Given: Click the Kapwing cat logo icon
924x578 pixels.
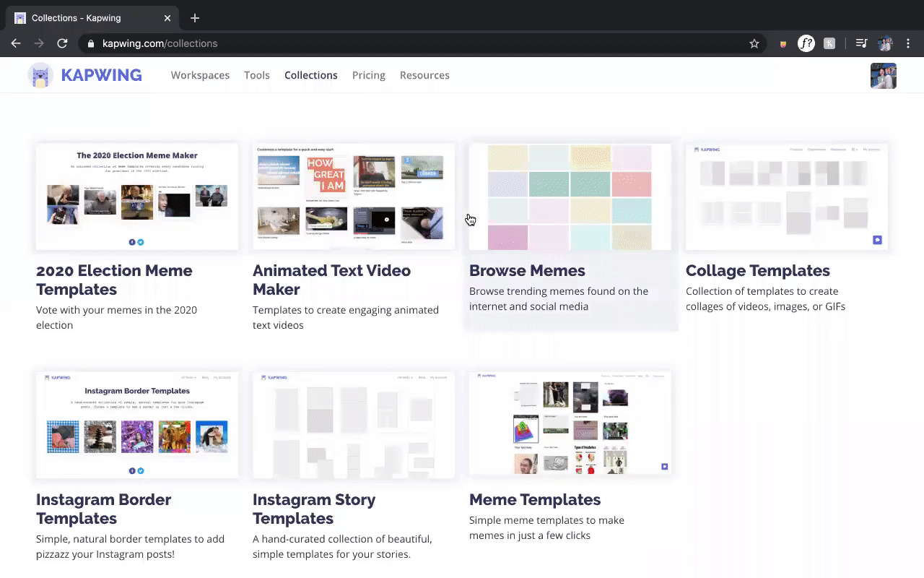Looking at the screenshot, I should (40, 75).
